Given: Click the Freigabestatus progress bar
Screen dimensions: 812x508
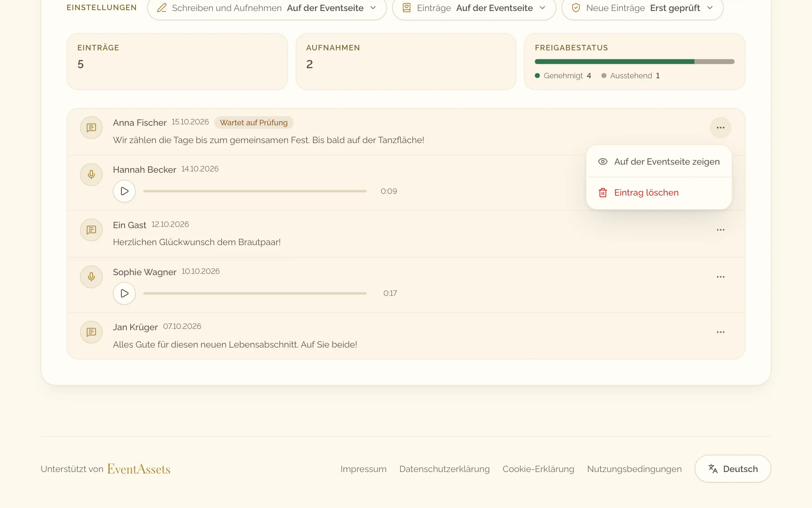Looking at the screenshot, I should point(634,62).
